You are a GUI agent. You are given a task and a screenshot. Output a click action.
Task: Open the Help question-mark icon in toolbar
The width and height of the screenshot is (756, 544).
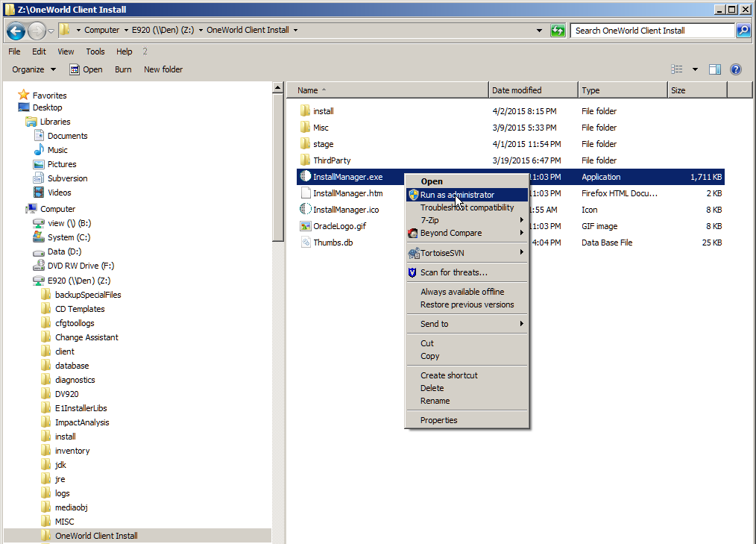[736, 69]
